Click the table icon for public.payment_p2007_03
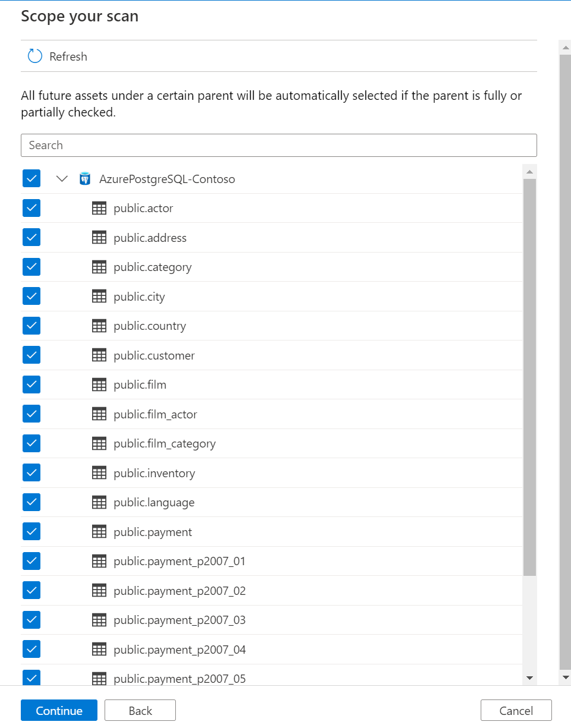 coord(99,620)
